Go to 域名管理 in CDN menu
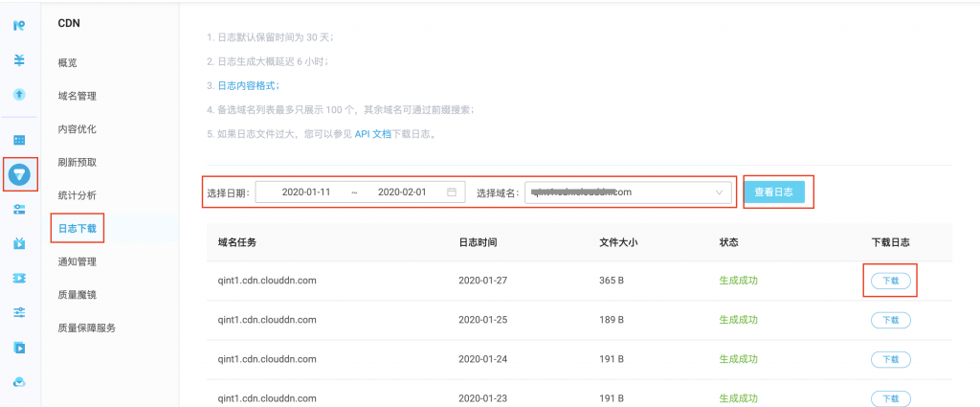Screen dimensions: 980x407 77,96
